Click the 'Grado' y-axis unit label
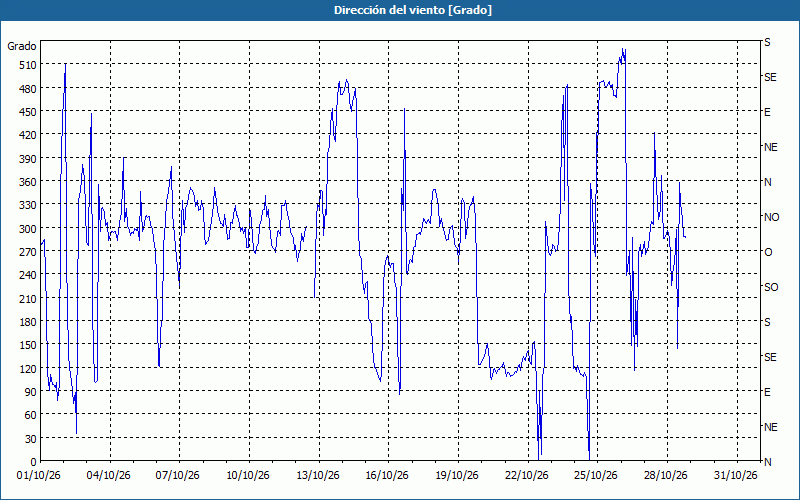Image resolution: width=800 pixels, height=500 pixels. 22,46
